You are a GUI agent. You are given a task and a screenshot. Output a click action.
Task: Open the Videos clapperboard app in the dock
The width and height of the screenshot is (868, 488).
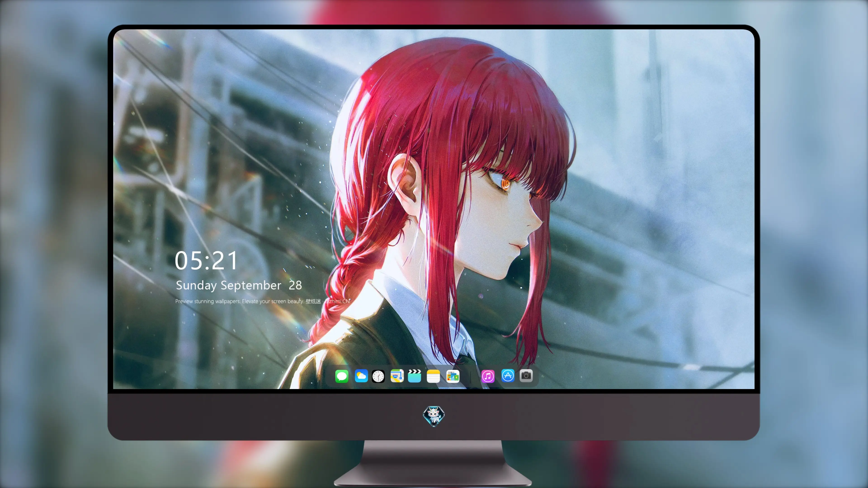click(415, 376)
